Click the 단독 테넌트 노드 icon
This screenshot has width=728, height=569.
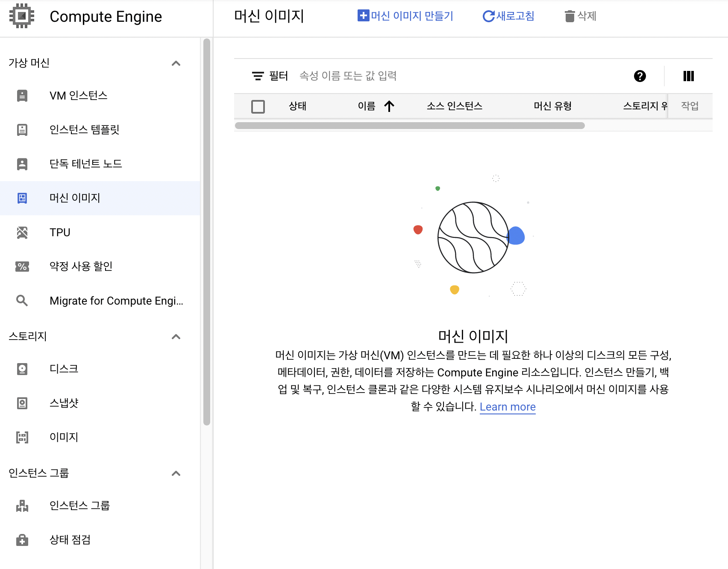(x=22, y=164)
